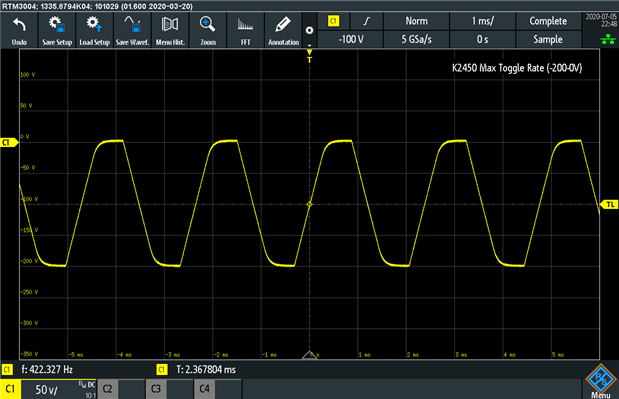The image size is (619, 399).
Task: Adjust 1 ms/ time base
Action: (x=482, y=21)
